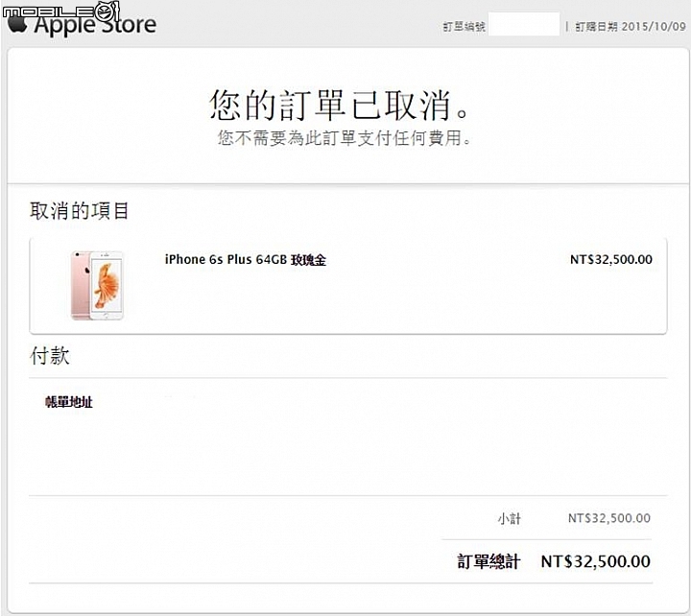Click the iPhone 6s Plus product thumbnail
The height and width of the screenshot is (616, 691).
(97, 285)
